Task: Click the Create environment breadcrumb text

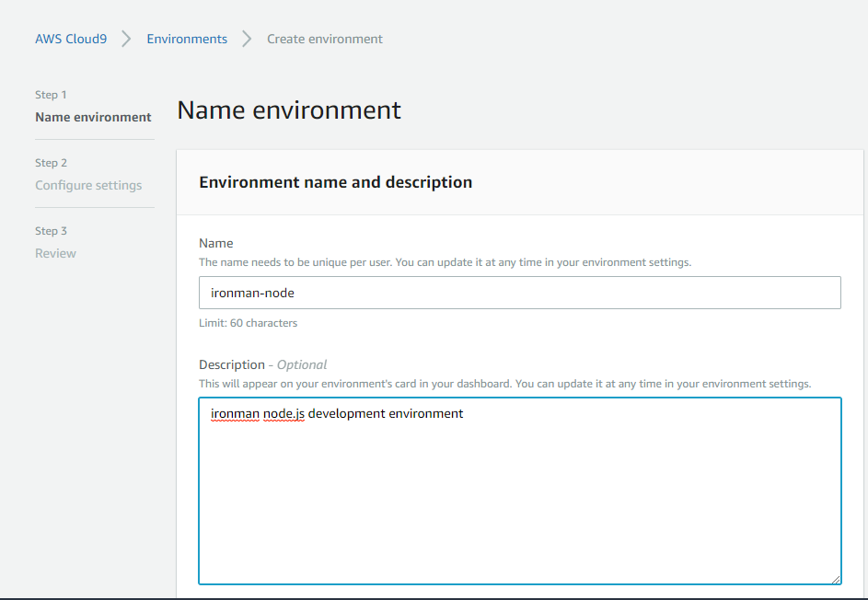Action: click(324, 39)
